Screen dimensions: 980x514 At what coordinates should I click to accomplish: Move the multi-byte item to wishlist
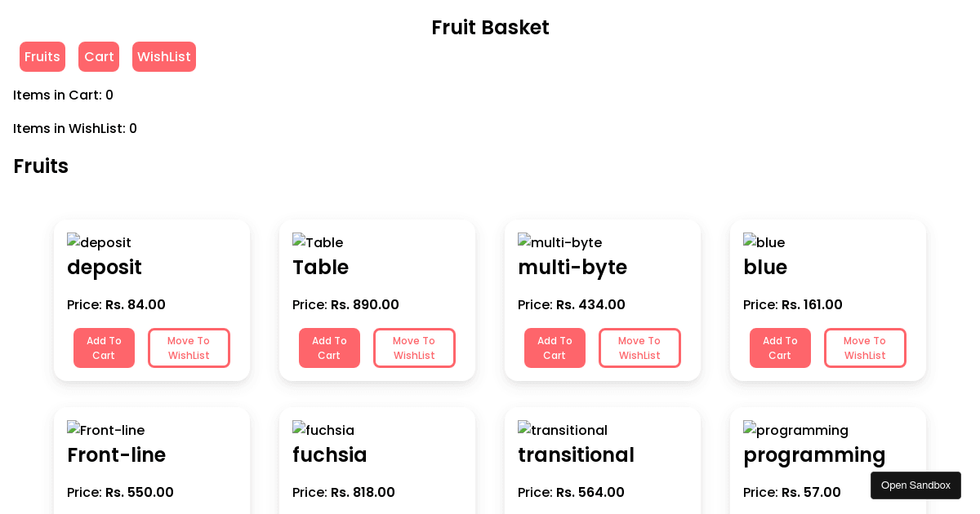[x=639, y=348]
